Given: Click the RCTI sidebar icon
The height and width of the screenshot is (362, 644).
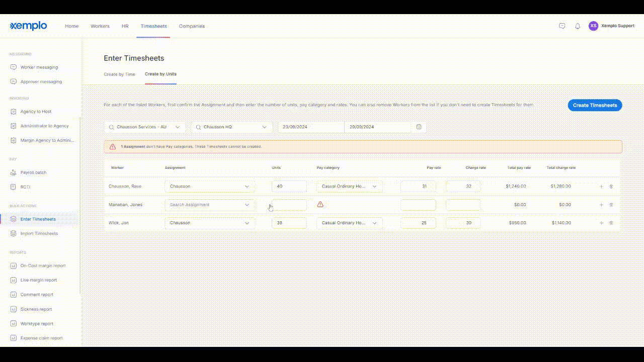Looking at the screenshot, I should pyautogui.click(x=14, y=187).
